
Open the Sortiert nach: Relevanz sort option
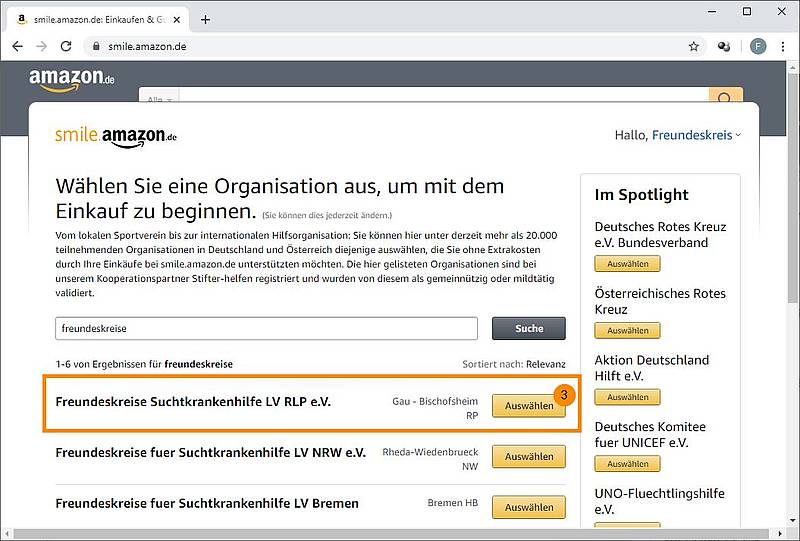(514, 364)
